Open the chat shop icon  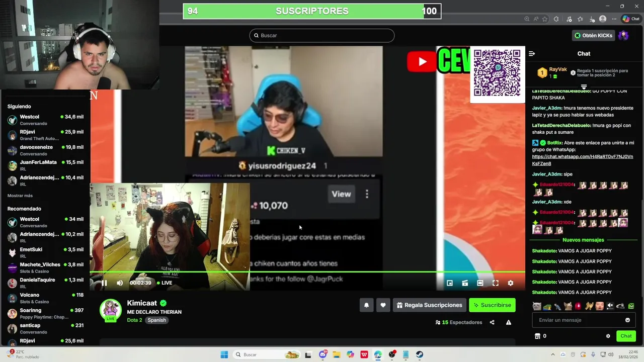click(537, 336)
